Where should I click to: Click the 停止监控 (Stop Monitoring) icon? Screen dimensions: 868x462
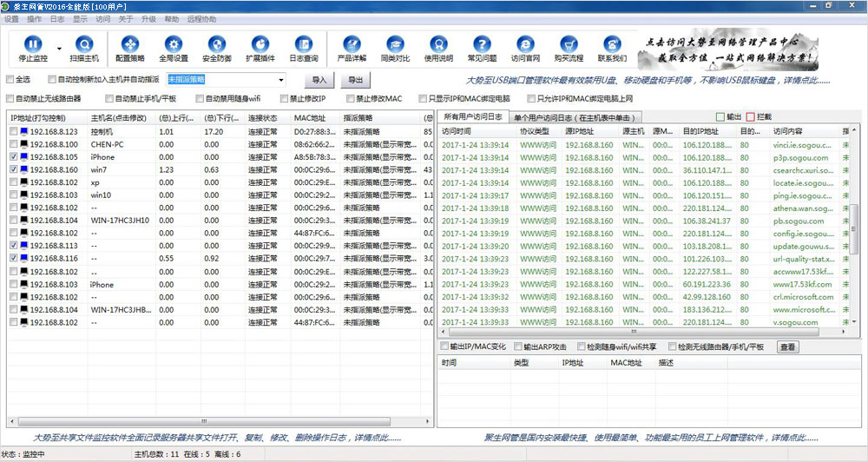click(x=32, y=45)
